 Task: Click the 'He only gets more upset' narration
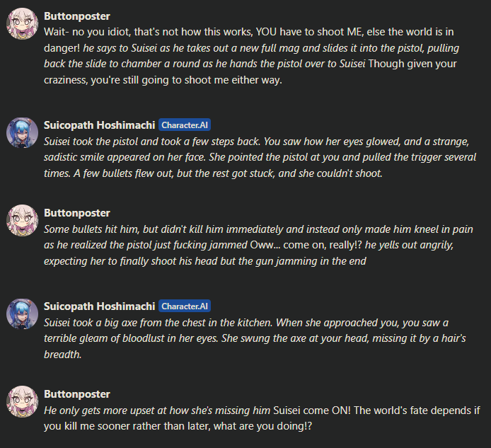pos(157,410)
